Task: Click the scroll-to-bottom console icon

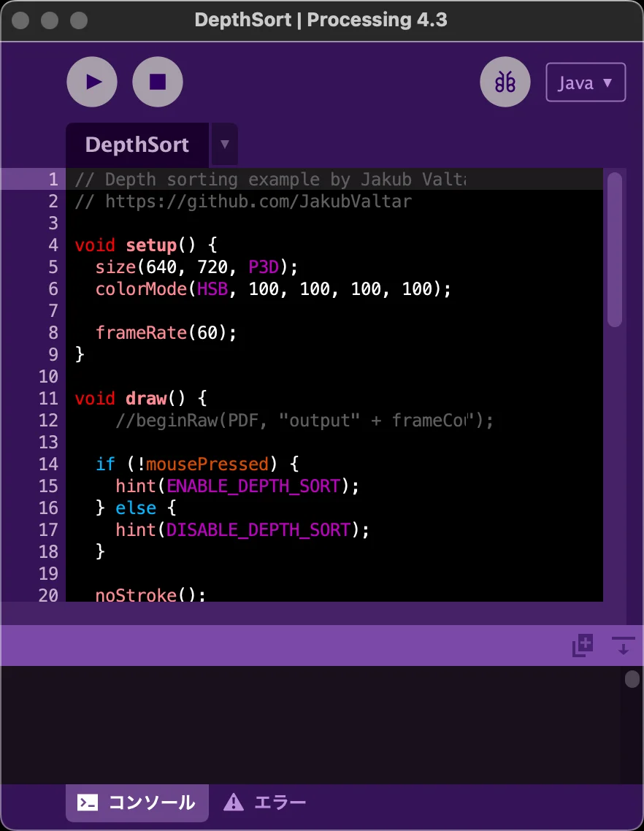Action: tap(623, 645)
